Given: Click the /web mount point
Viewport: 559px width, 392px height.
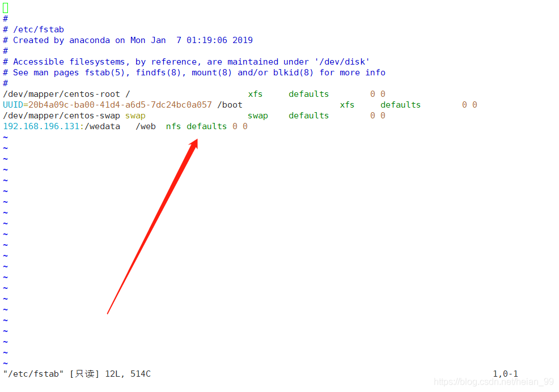Looking at the screenshot, I should pos(146,126).
